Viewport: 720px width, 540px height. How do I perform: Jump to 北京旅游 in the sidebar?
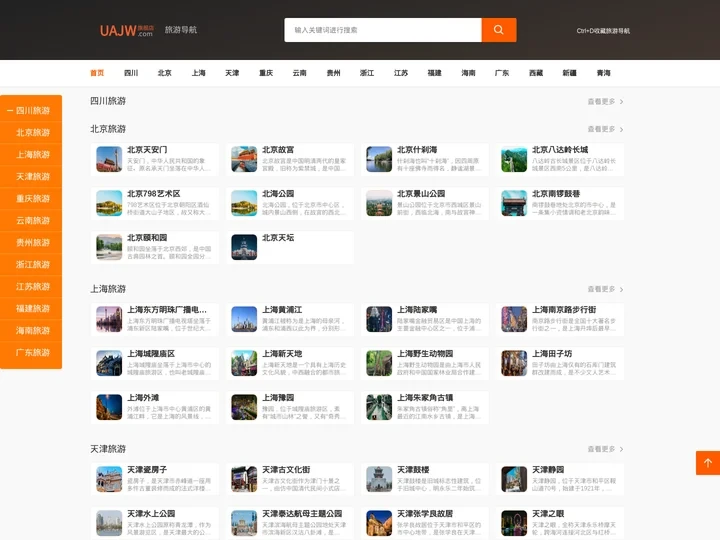[31, 133]
